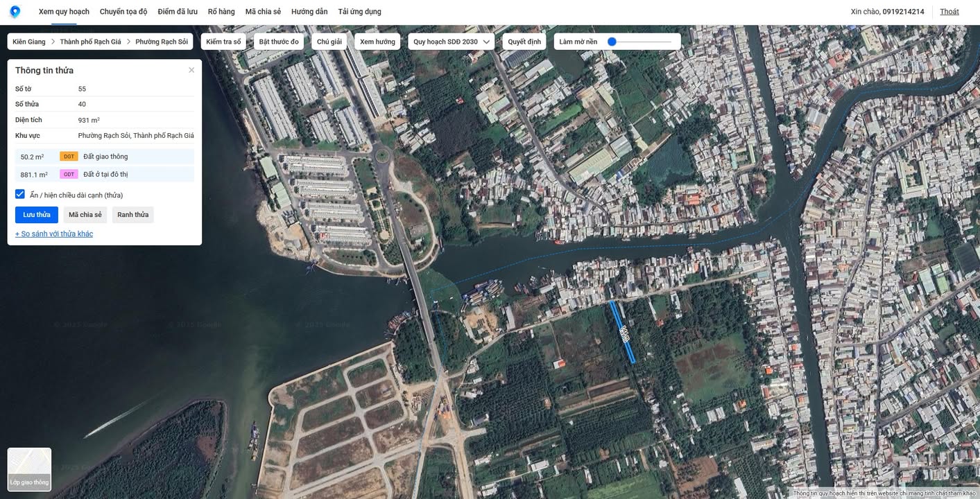The image size is (980, 499).
Task: Toggle Xem hướng direction view
Action: tap(377, 42)
